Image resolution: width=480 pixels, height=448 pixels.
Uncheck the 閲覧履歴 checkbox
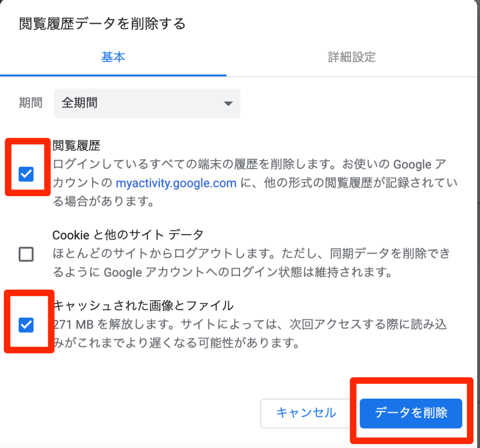tap(26, 174)
